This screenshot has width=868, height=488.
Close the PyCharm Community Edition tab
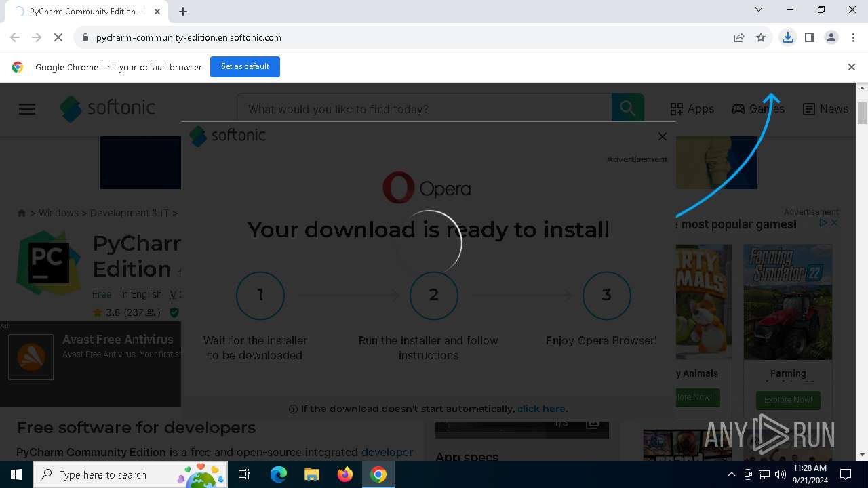pyautogui.click(x=157, y=12)
